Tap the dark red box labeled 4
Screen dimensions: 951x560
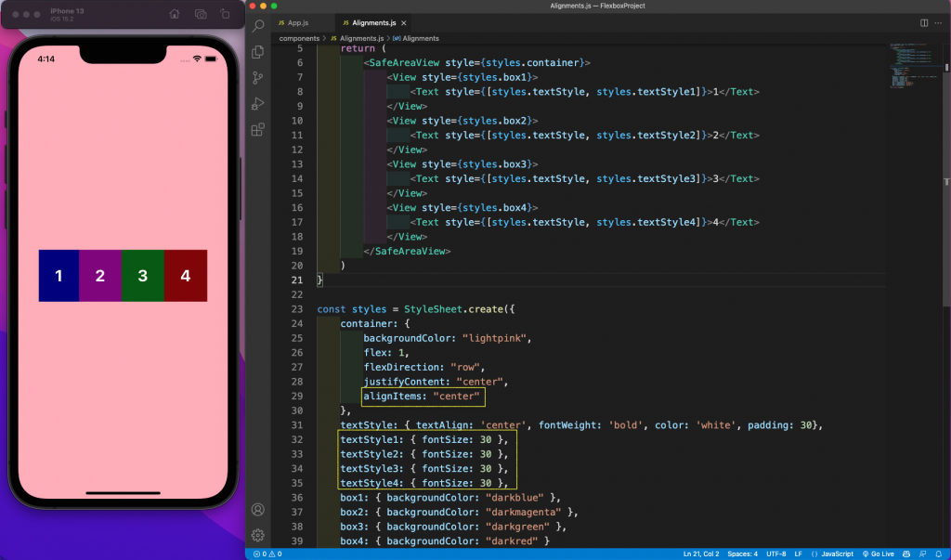(186, 276)
